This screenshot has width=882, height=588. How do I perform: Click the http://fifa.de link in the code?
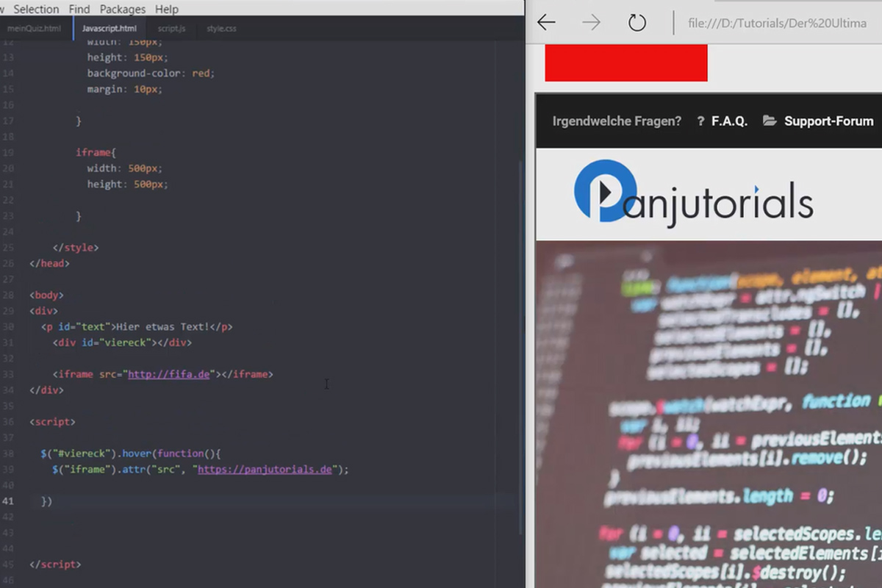(x=169, y=374)
